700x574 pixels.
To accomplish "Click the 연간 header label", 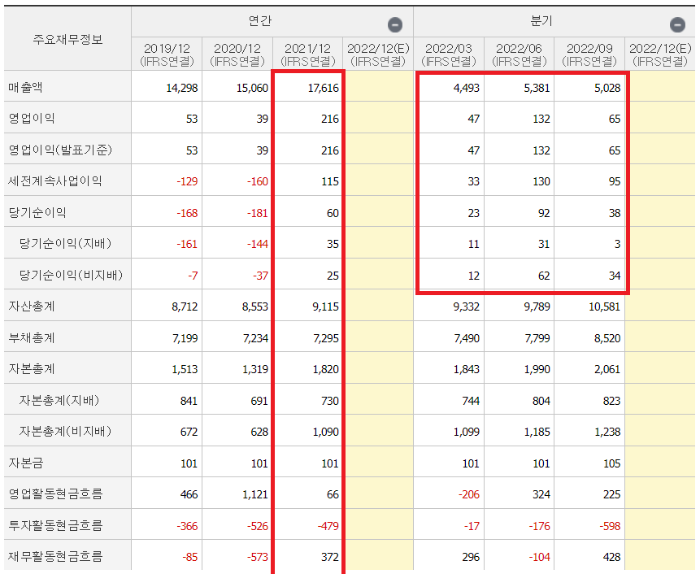I will click(x=260, y=21).
